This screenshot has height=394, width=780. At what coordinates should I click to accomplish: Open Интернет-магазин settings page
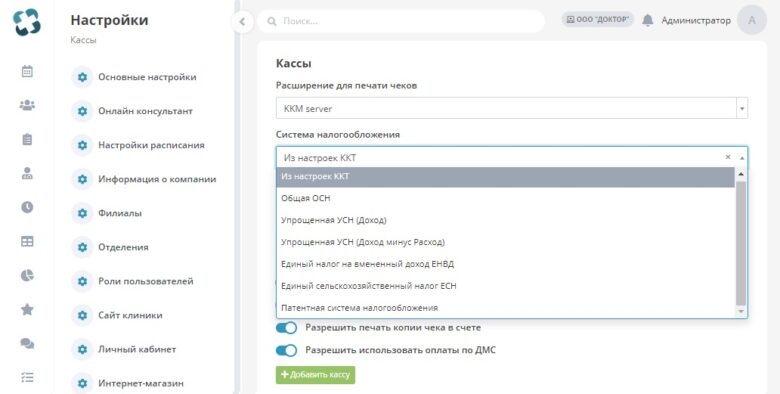pos(141,384)
